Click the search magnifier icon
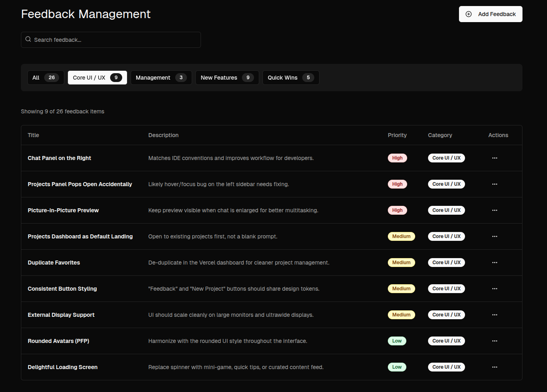 (28, 39)
